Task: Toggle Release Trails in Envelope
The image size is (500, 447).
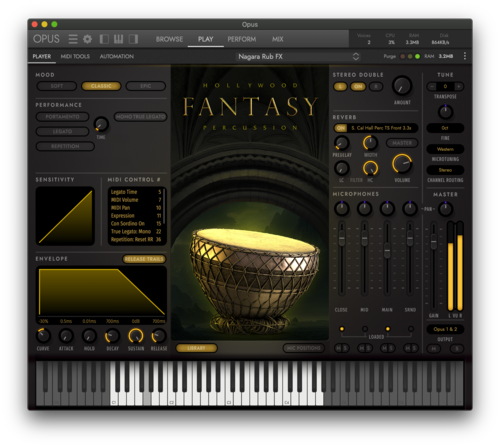Action: (144, 259)
